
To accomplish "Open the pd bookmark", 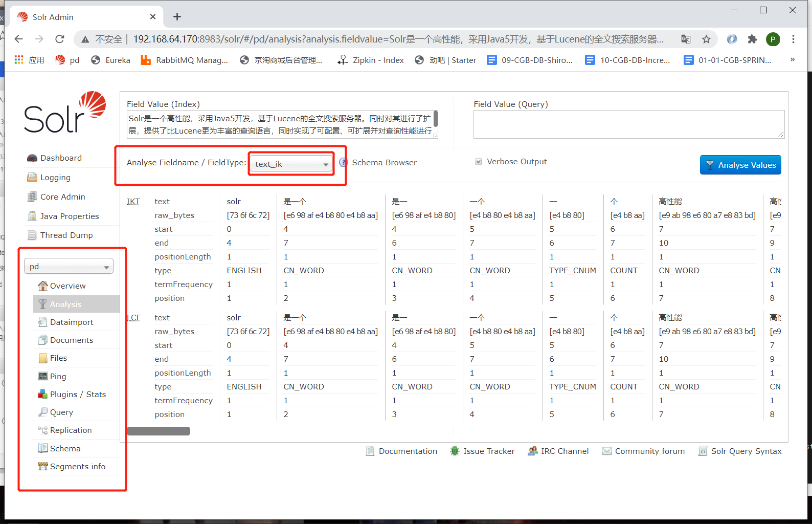I will (67, 60).
